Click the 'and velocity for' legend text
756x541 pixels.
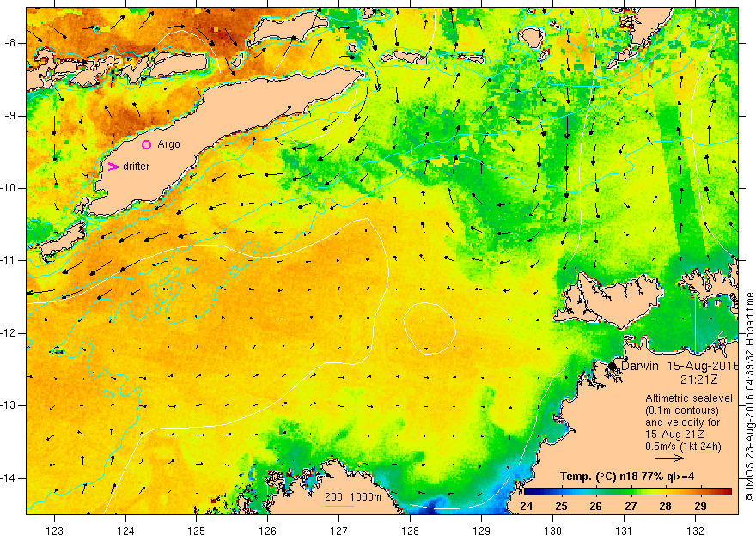coord(683,422)
